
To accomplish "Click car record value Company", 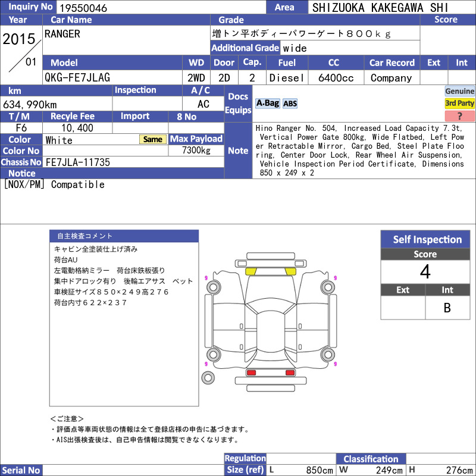I will pos(392,78).
